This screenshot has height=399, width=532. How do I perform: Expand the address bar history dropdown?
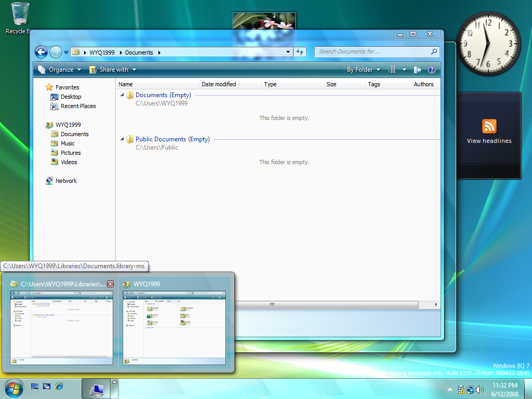coord(288,52)
